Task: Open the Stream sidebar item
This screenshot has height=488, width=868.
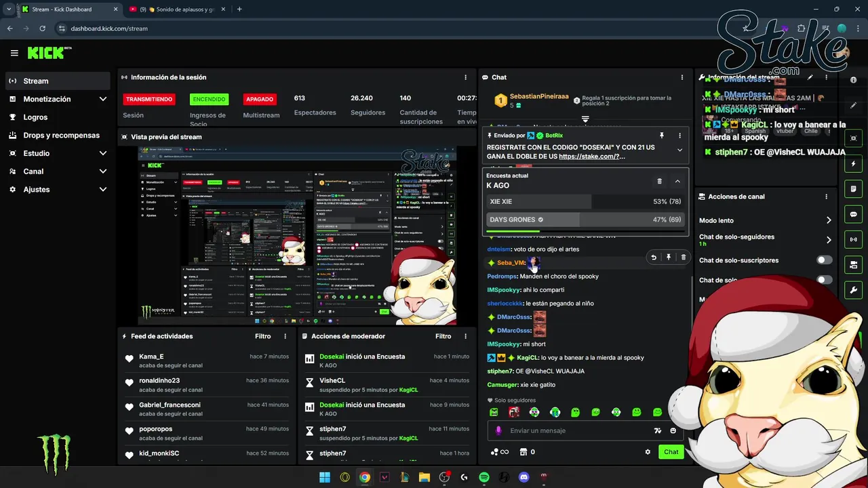Action: coord(58,81)
